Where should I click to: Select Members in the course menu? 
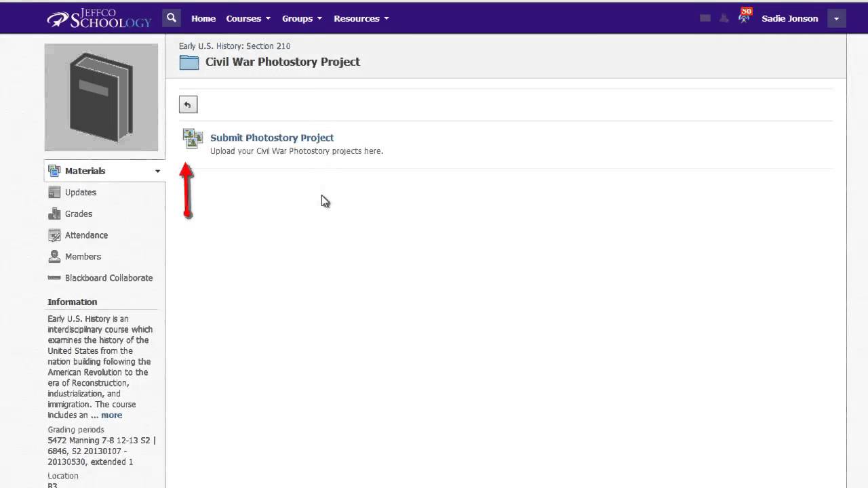(x=83, y=256)
